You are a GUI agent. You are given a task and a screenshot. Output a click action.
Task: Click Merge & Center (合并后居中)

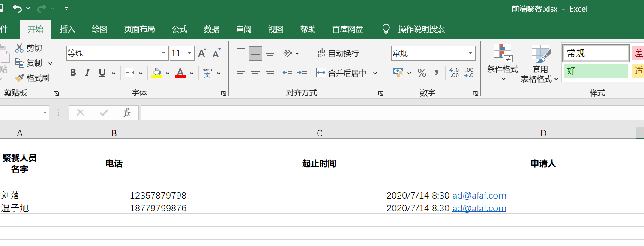[x=342, y=73]
